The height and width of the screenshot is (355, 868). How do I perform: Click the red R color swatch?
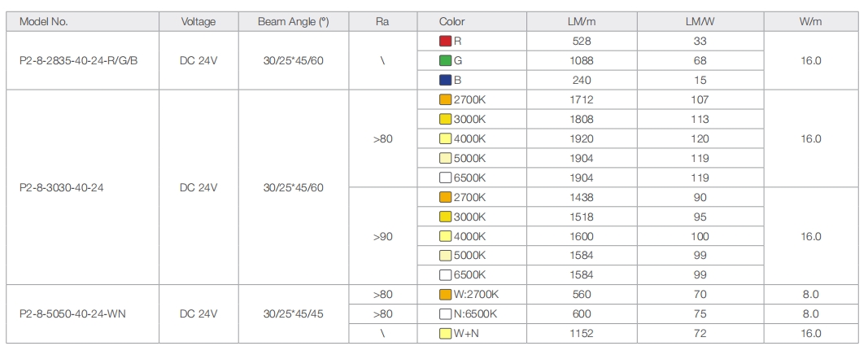pyautogui.click(x=445, y=41)
